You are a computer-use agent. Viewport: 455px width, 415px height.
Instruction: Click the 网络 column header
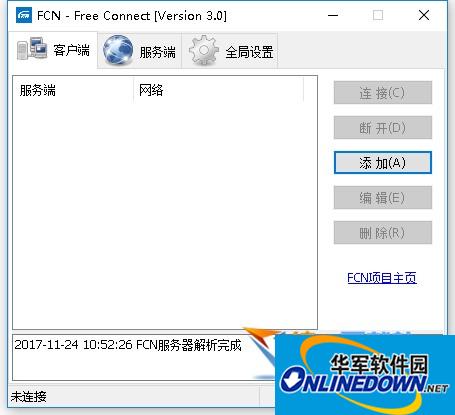click(219, 90)
